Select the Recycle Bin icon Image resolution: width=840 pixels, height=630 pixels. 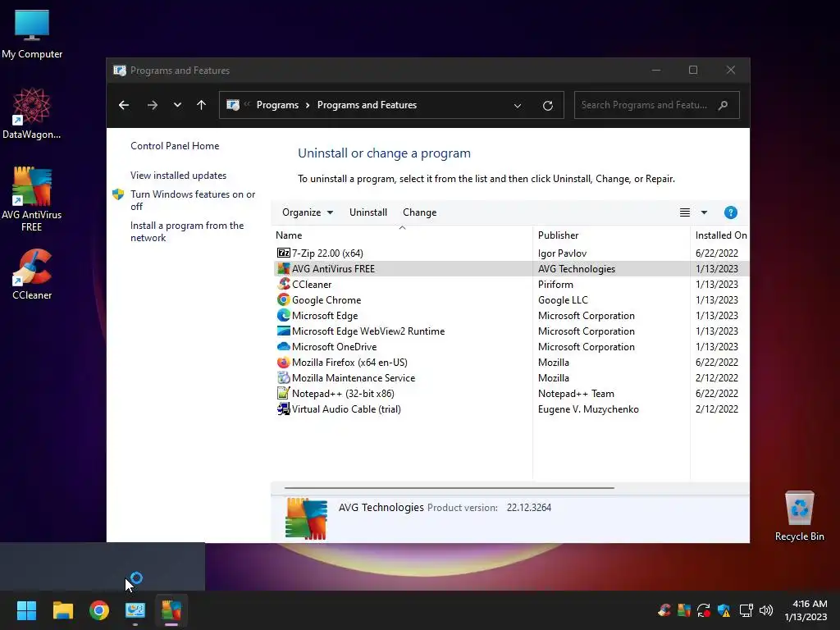tap(799, 517)
